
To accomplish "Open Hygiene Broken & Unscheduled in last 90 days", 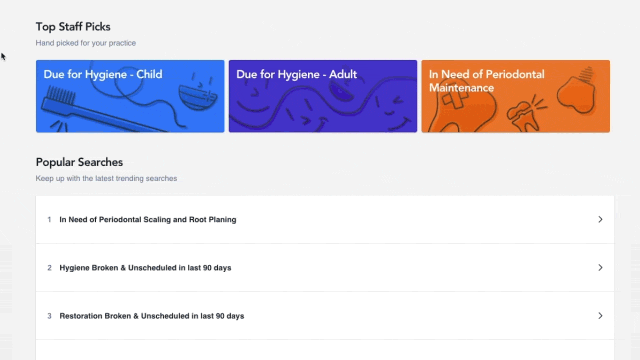I will [325, 268].
